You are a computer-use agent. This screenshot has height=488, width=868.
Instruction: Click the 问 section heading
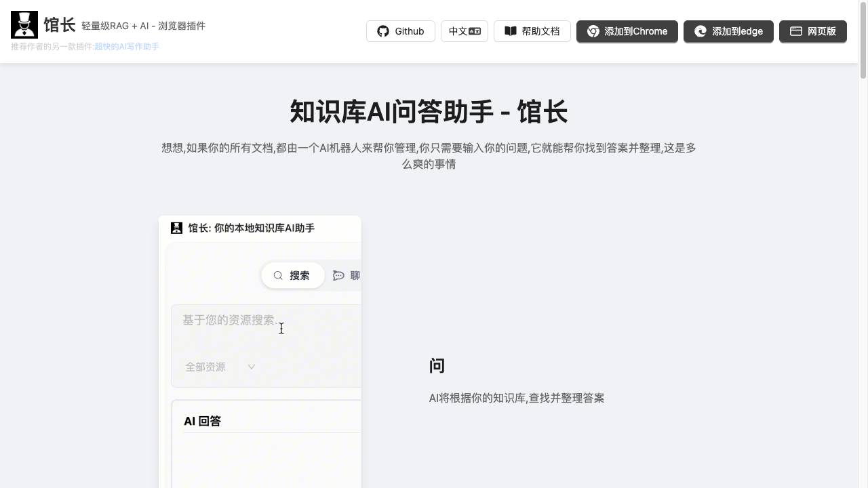point(437,366)
